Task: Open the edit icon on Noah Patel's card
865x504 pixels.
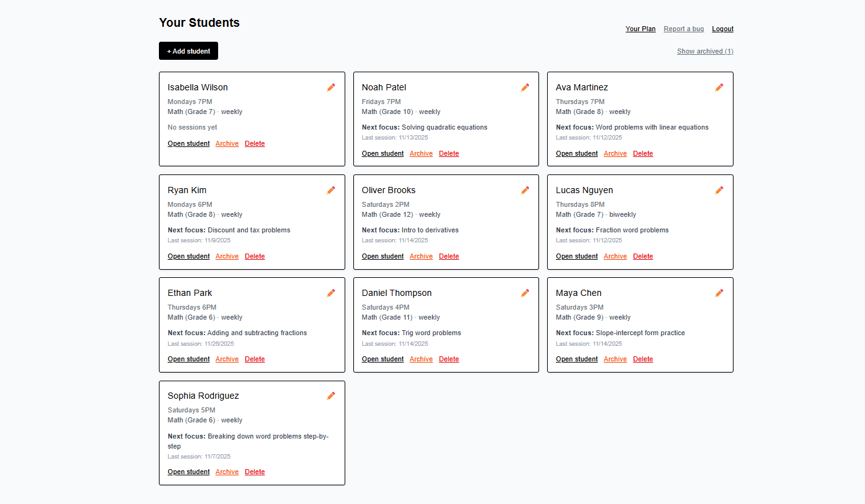Action: point(525,87)
